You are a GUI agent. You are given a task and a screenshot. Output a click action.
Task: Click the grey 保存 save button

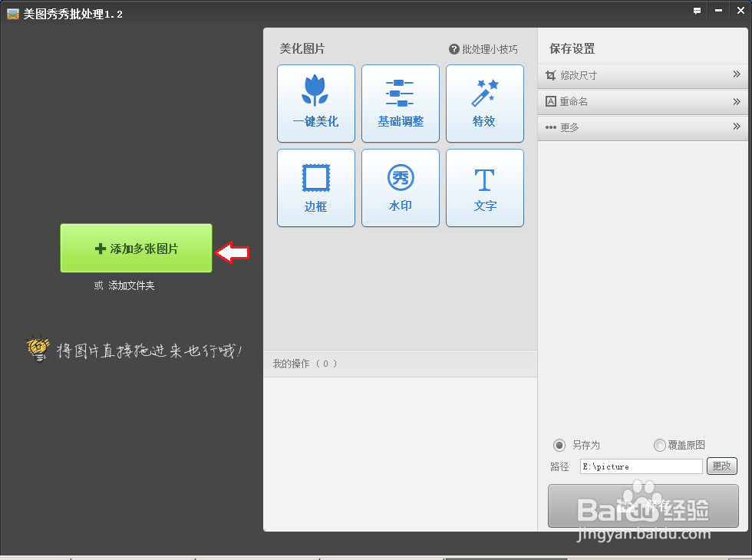click(x=643, y=506)
